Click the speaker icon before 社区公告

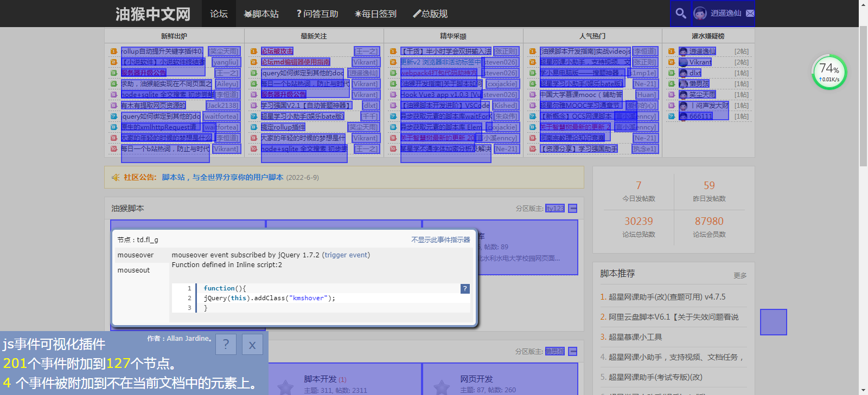[116, 177]
